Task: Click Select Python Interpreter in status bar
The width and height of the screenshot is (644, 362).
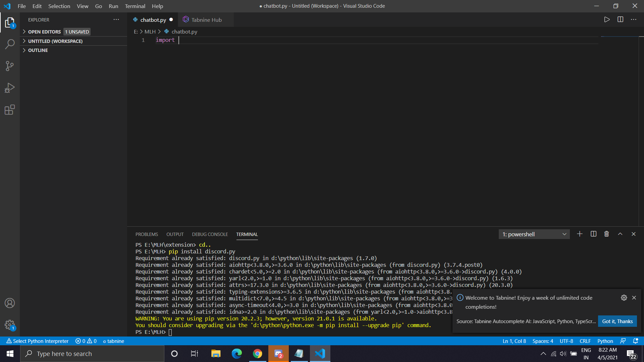Action: point(38,341)
